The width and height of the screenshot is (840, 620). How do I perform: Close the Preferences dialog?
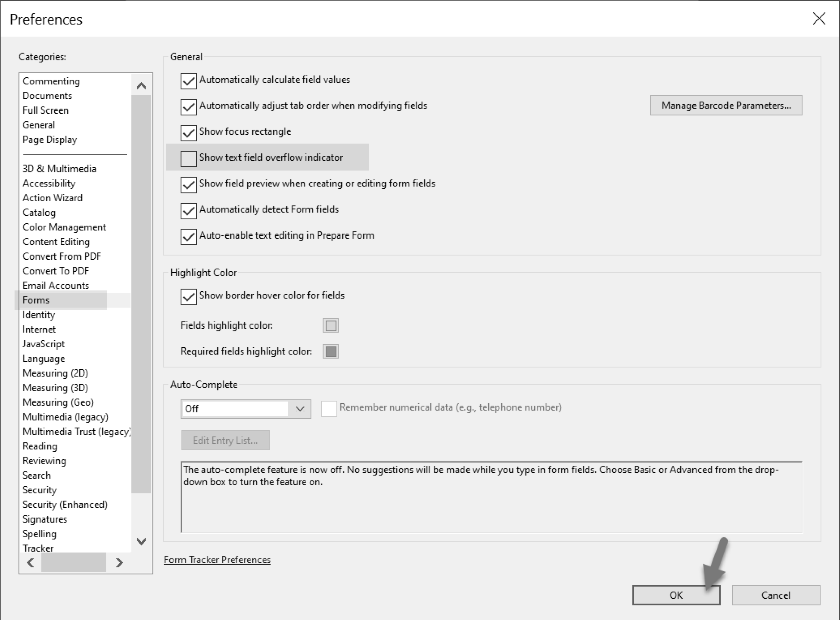click(818, 19)
